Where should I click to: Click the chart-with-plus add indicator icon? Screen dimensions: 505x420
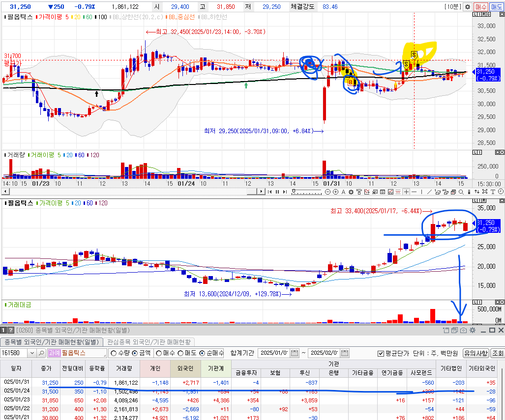pos(367,192)
